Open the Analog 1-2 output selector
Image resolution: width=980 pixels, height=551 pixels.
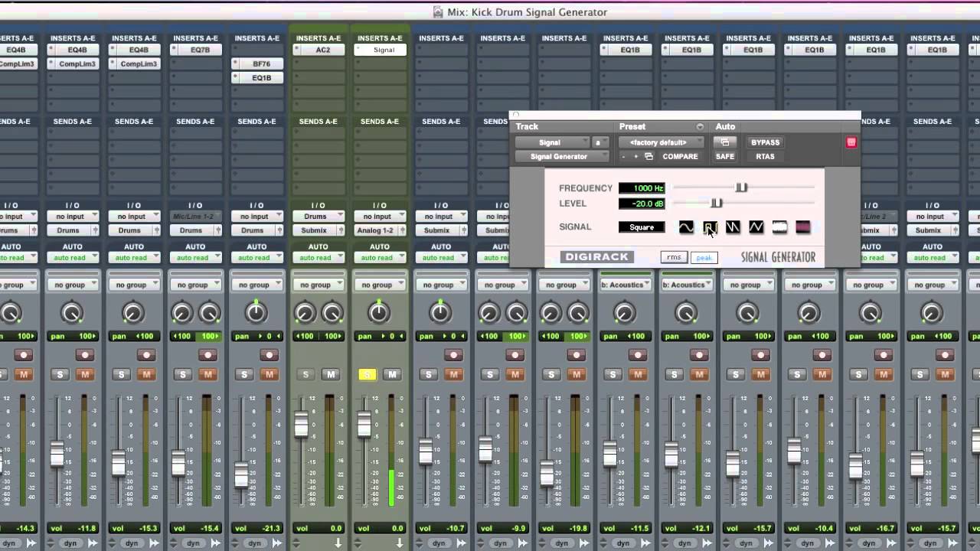pyautogui.click(x=374, y=230)
